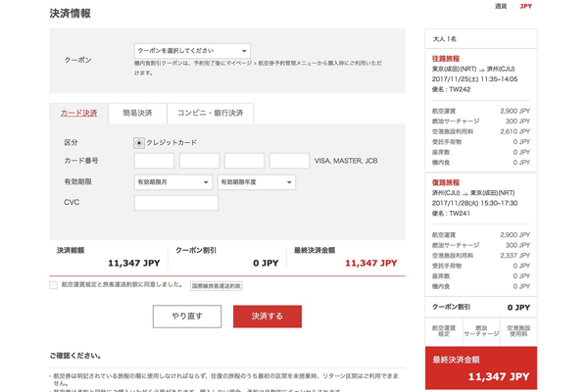
Task: Click the fourth card number field
Action: click(x=289, y=161)
